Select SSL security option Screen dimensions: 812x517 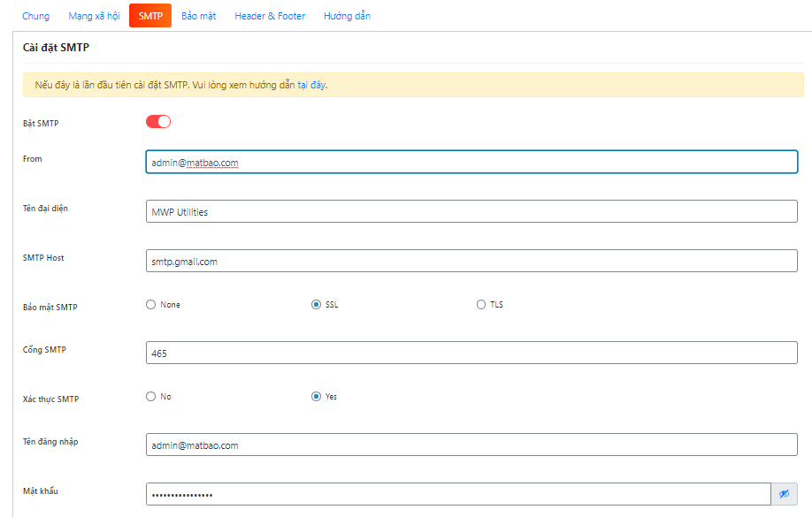click(x=316, y=305)
